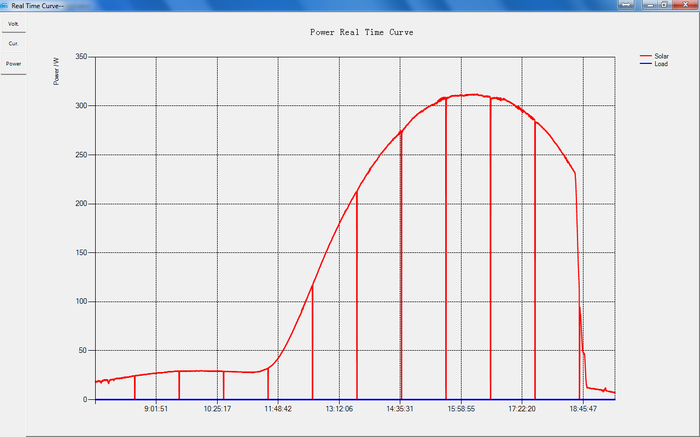Click the 9:01:51 time axis label
Image resolution: width=700 pixels, height=437 pixels.
pos(156,409)
